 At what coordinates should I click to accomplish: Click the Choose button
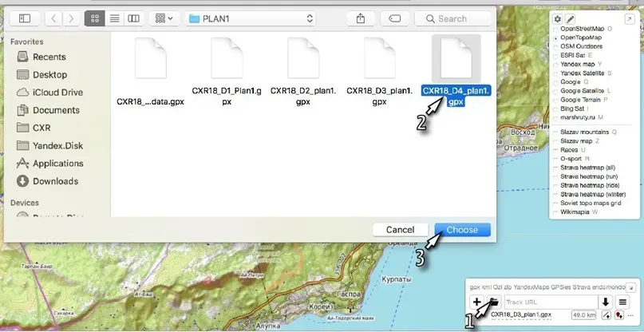click(x=463, y=230)
